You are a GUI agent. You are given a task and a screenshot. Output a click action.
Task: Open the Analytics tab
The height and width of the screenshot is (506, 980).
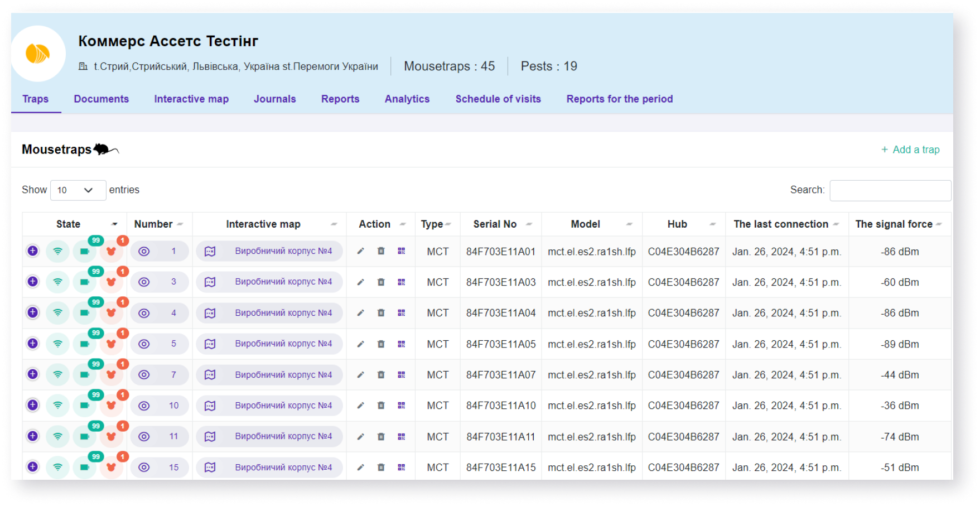(407, 99)
